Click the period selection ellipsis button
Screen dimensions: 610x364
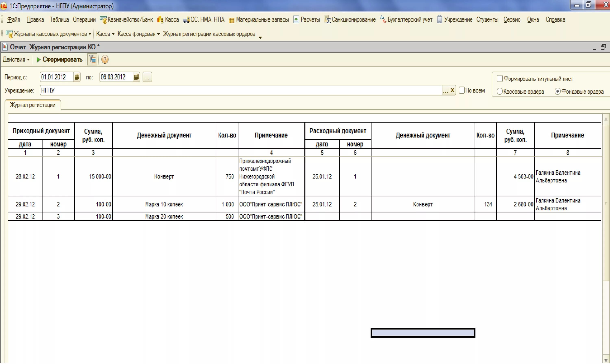point(147,77)
